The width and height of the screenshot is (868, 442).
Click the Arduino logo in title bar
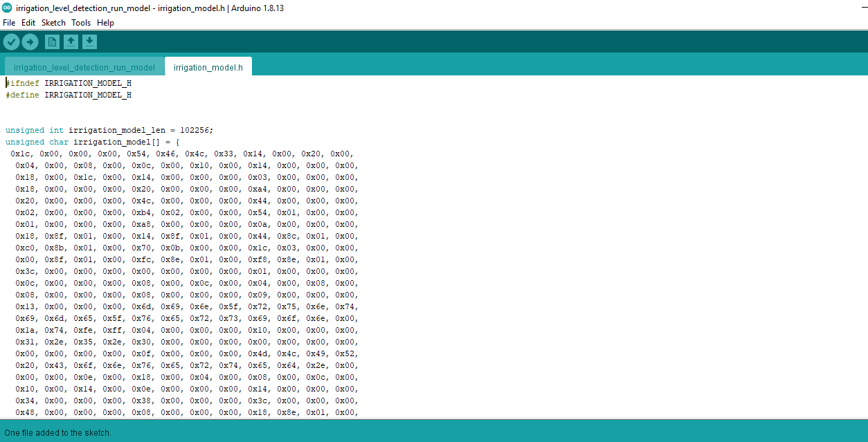(x=7, y=8)
